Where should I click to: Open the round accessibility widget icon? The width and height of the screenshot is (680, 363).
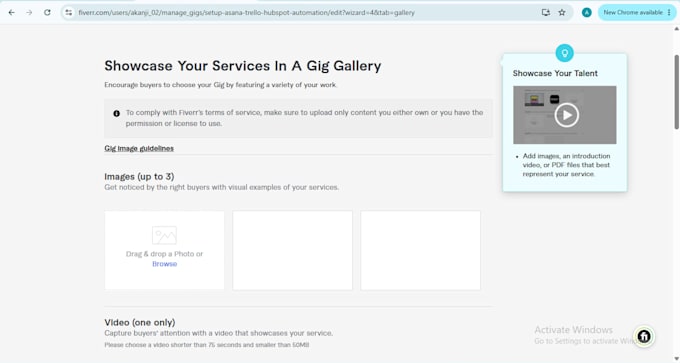click(x=644, y=336)
